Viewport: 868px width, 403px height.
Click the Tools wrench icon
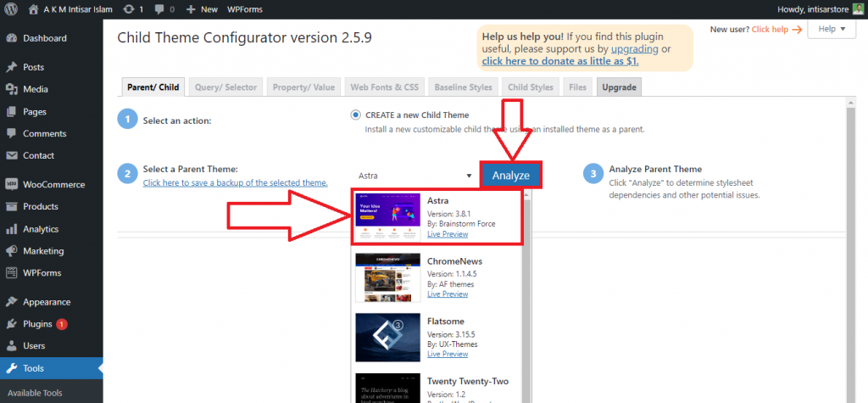pyautogui.click(x=11, y=368)
